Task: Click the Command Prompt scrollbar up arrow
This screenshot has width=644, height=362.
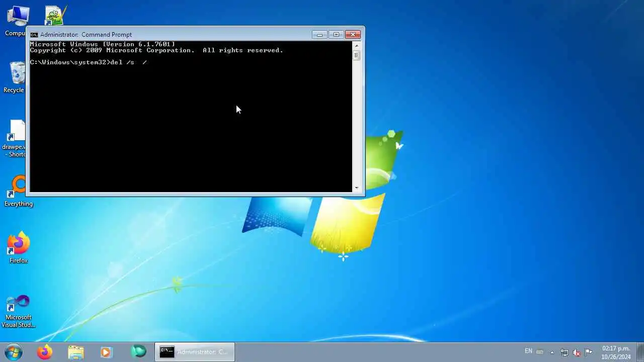Action: coord(357,45)
